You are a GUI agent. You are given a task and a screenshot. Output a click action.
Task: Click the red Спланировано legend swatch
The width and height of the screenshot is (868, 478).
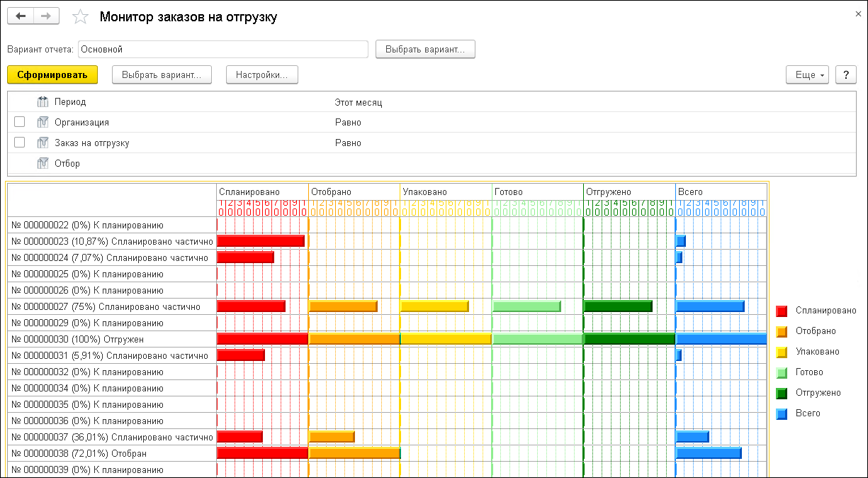[x=782, y=311]
